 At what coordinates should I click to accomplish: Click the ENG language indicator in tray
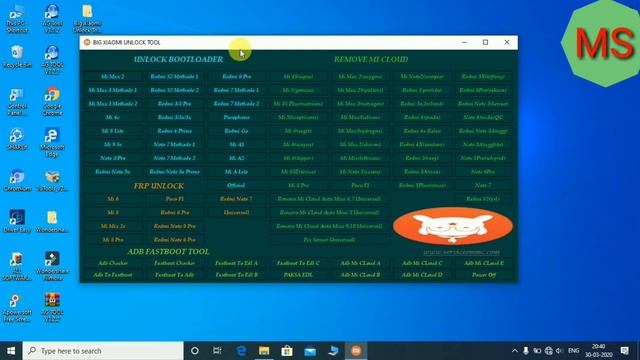click(573, 351)
